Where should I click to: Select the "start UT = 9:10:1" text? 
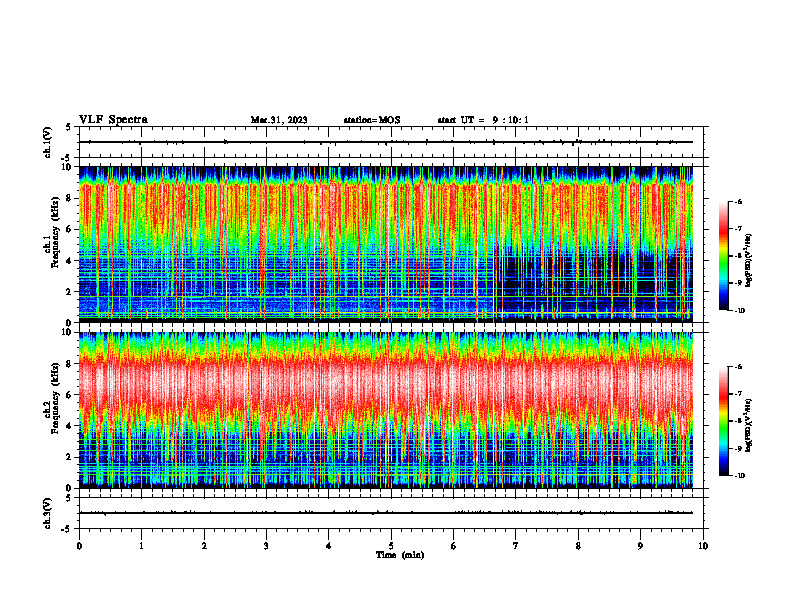tap(483, 120)
